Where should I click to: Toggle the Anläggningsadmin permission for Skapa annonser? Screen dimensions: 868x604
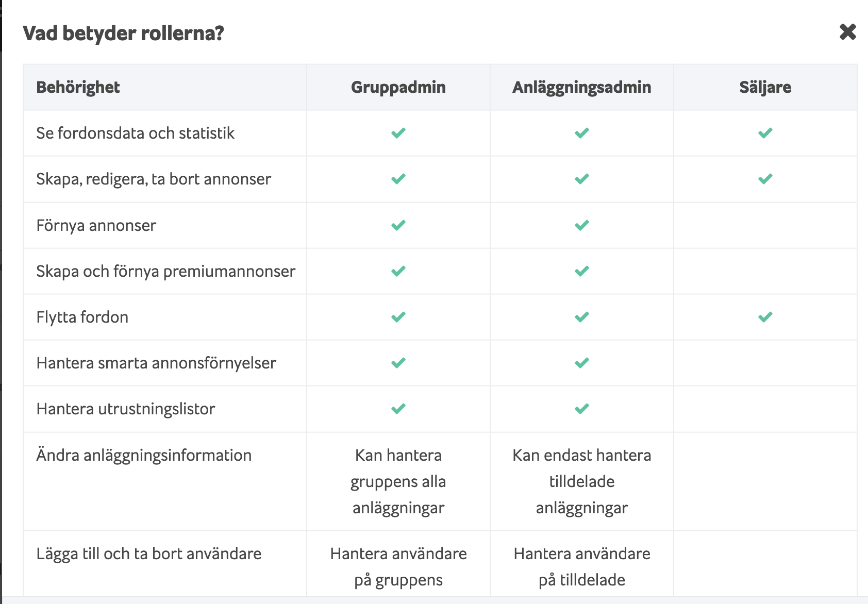(x=581, y=179)
